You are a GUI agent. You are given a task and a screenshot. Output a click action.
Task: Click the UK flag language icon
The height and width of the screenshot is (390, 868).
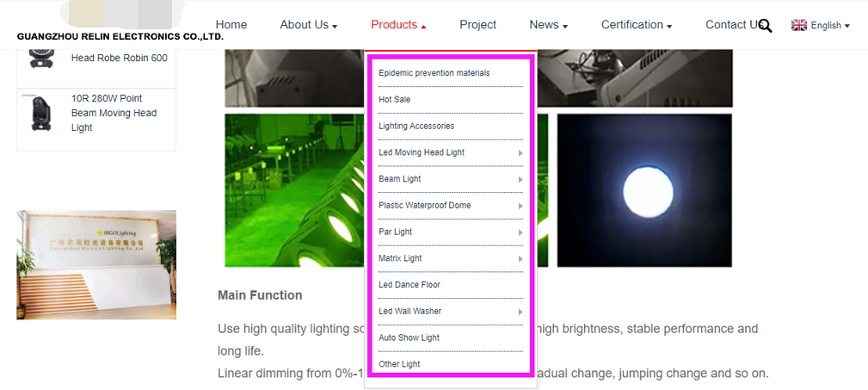[x=798, y=26]
